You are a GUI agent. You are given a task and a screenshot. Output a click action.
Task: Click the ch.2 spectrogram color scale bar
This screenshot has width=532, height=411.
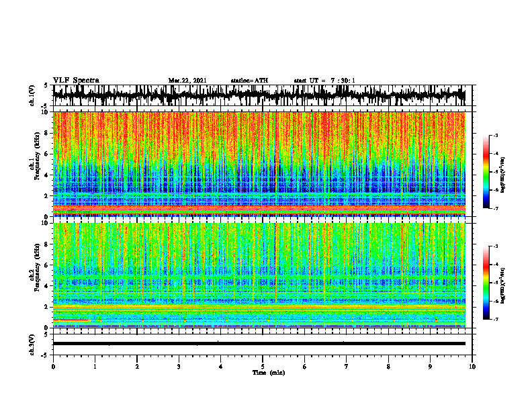pos(486,283)
